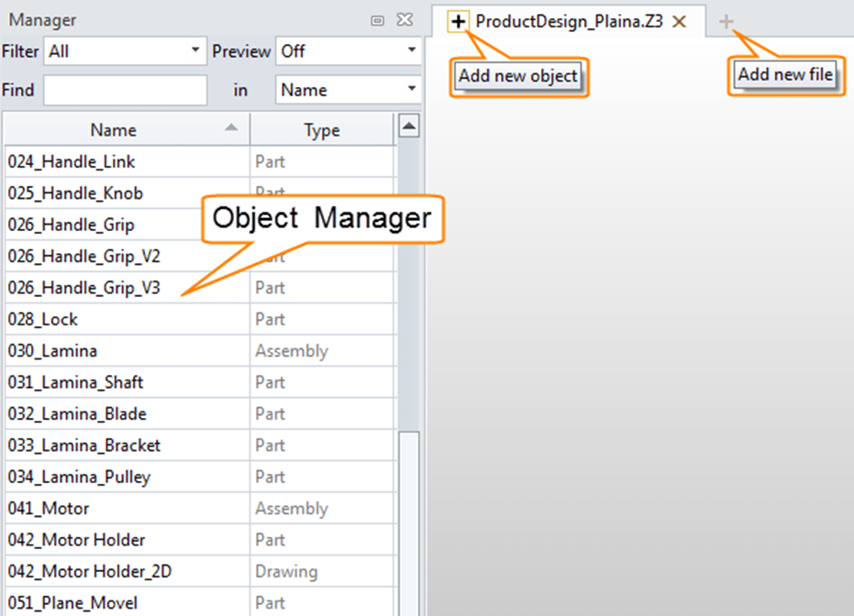The image size is (854, 616).
Task: Select 033_Lamina_Bracket in the list
Action: tap(84, 445)
